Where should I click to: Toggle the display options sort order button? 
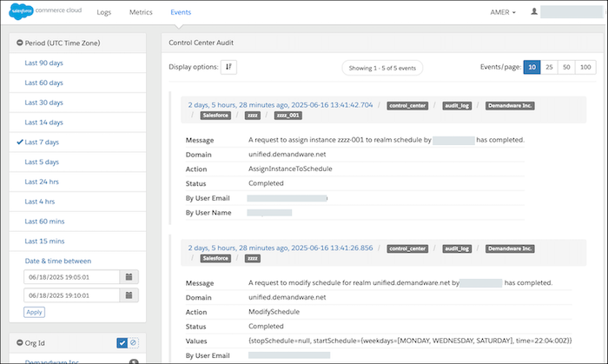pyautogui.click(x=228, y=67)
